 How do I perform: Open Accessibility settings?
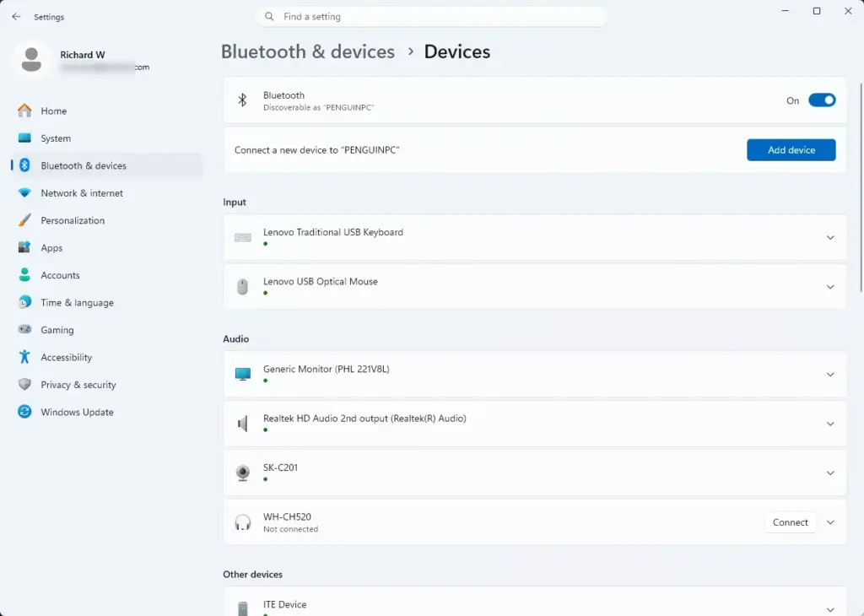tap(107, 357)
